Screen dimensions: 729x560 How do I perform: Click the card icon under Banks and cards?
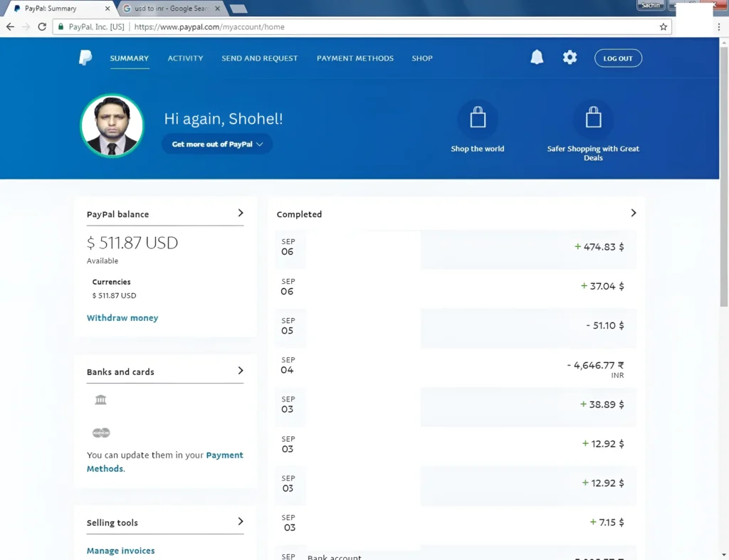pyautogui.click(x=101, y=433)
